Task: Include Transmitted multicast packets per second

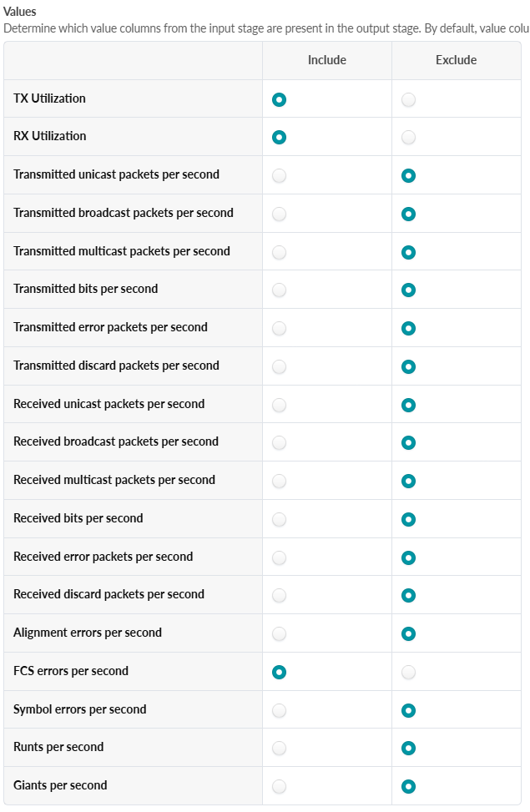Action: [279, 252]
